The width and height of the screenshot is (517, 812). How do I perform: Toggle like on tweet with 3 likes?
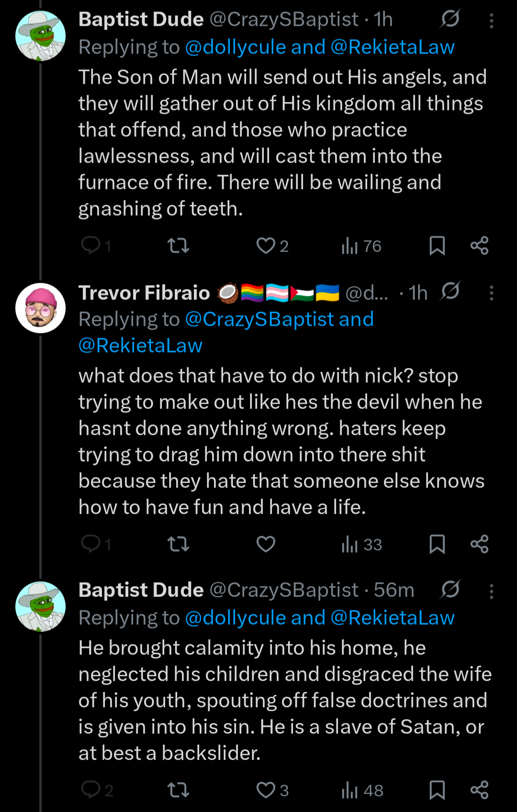(266, 790)
